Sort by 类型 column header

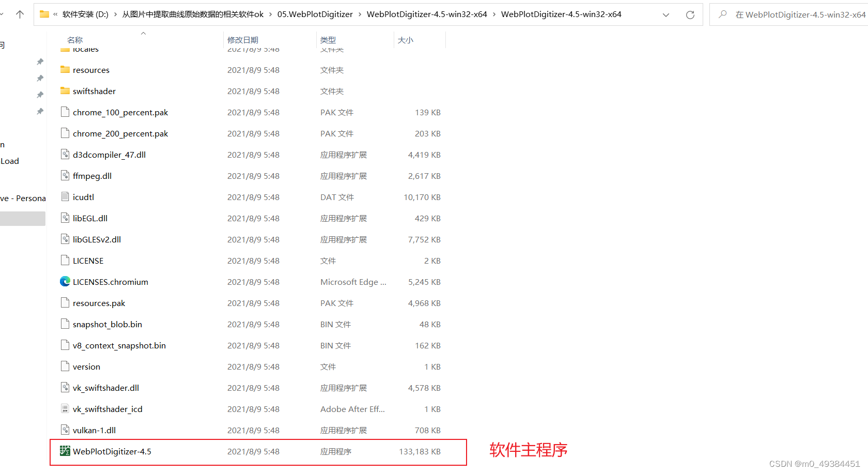point(328,40)
